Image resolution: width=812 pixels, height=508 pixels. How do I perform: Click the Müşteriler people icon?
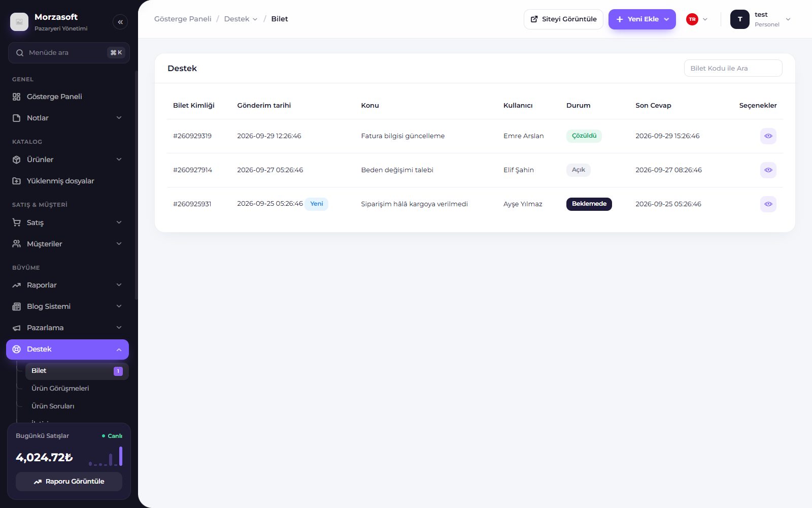pos(17,244)
